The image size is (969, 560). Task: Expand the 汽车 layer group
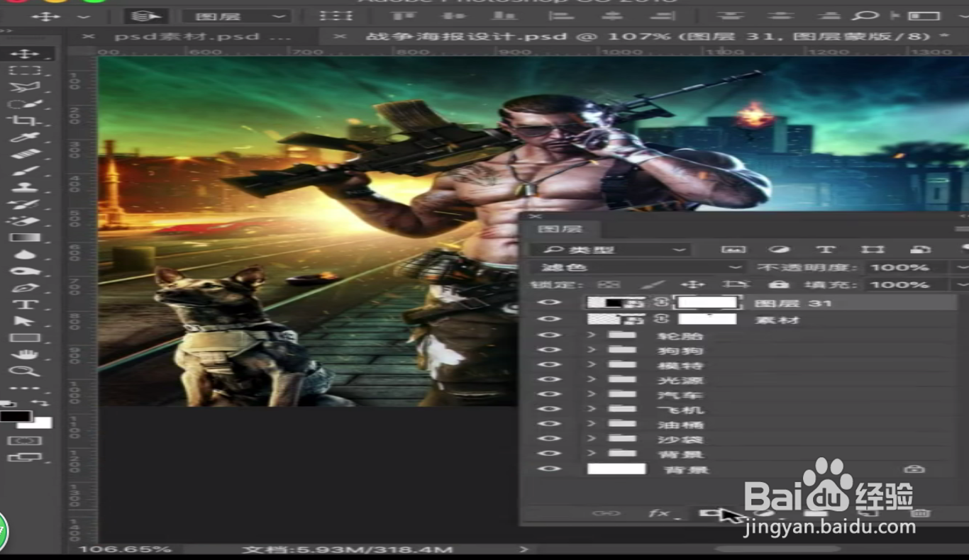tap(592, 395)
